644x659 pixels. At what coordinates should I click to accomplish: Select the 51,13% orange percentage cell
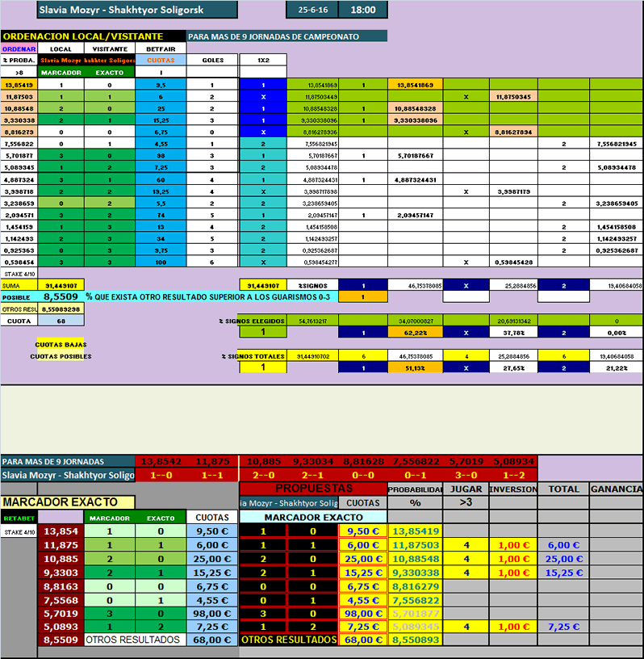coord(415,368)
